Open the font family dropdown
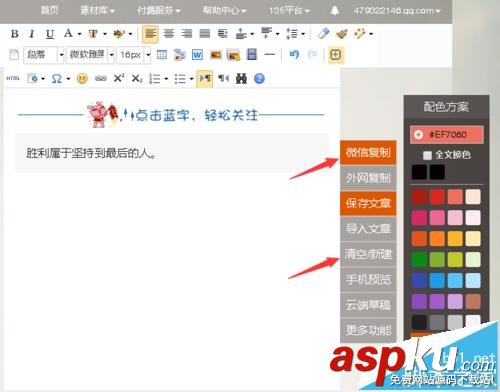This screenshot has width=500, height=392. coord(91,55)
